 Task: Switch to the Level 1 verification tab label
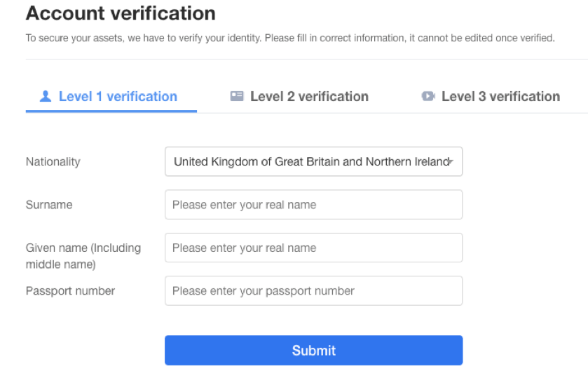(x=118, y=96)
